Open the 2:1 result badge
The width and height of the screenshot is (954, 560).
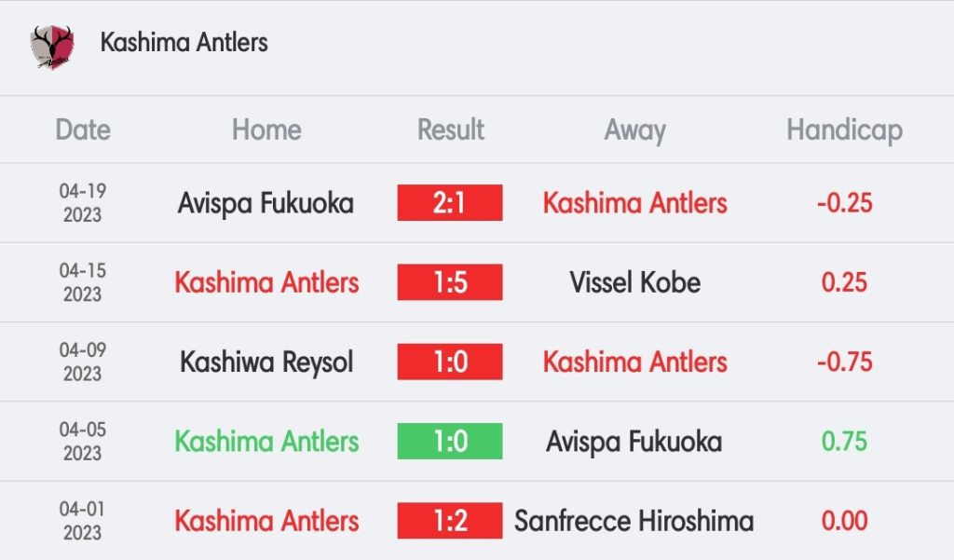(x=450, y=203)
